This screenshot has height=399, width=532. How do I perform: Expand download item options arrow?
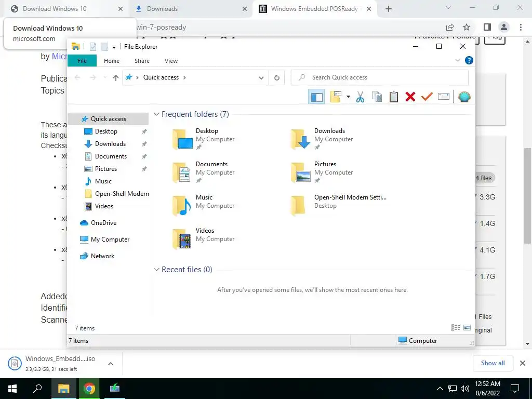pyautogui.click(x=111, y=364)
